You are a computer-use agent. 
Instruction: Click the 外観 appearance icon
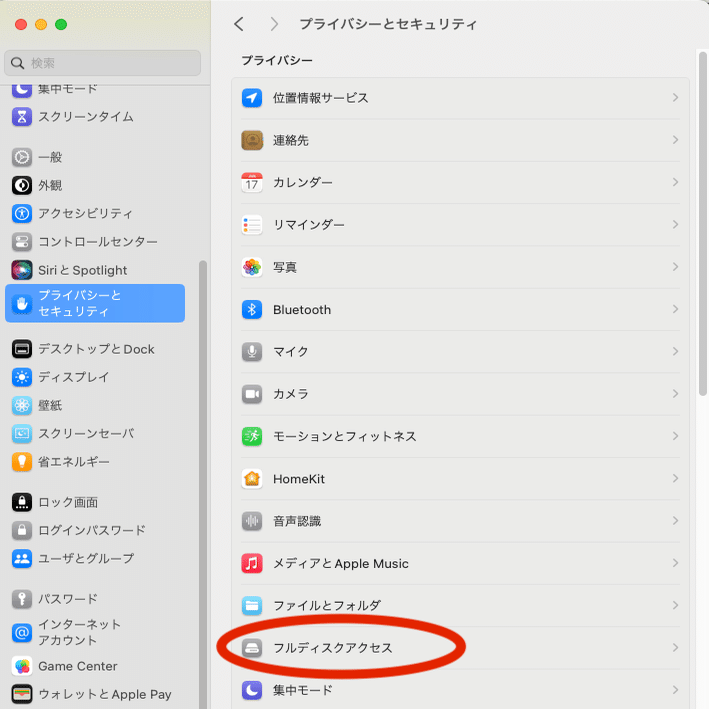click(22, 185)
